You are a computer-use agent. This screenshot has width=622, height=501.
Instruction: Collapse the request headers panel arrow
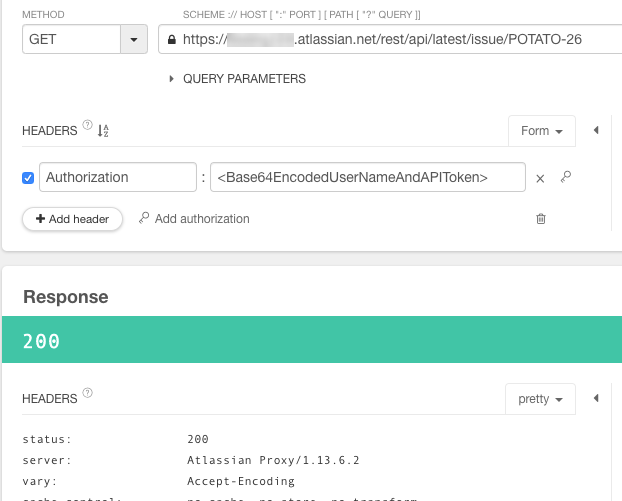coord(596,130)
